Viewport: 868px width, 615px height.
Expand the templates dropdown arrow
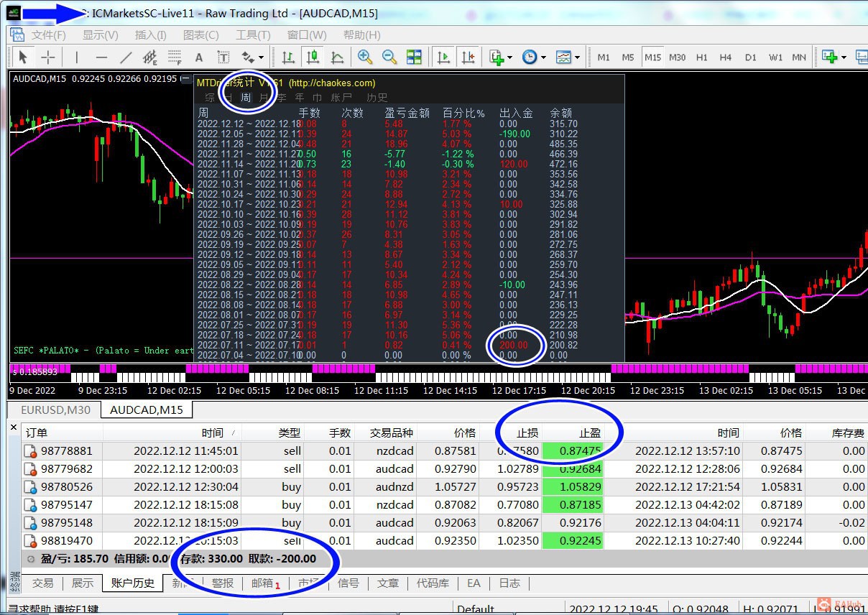pos(577,57)
